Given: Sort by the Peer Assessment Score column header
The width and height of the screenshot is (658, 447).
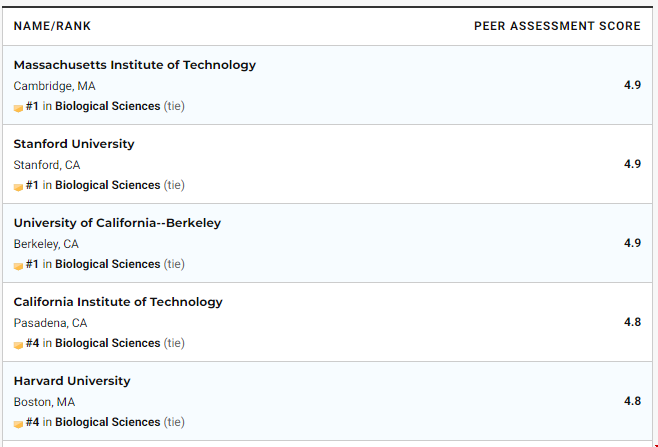Looking at the screenshot, I should [x=557, y=26].
